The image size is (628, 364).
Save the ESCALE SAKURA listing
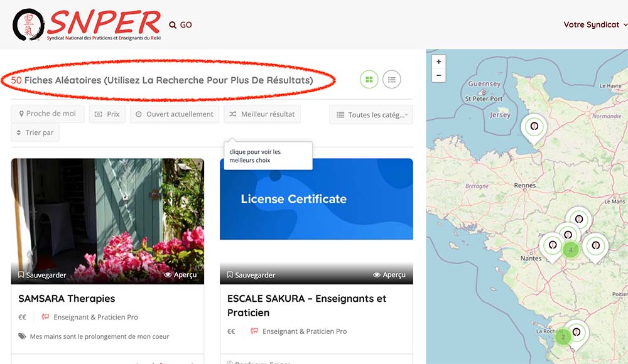coord(251,275)
